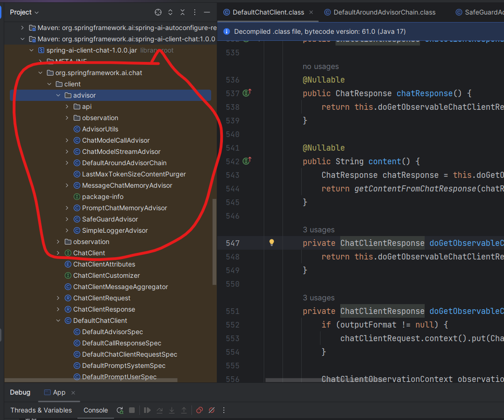
Task: Click the Step Into icon
Action: (x=172, y=410)
